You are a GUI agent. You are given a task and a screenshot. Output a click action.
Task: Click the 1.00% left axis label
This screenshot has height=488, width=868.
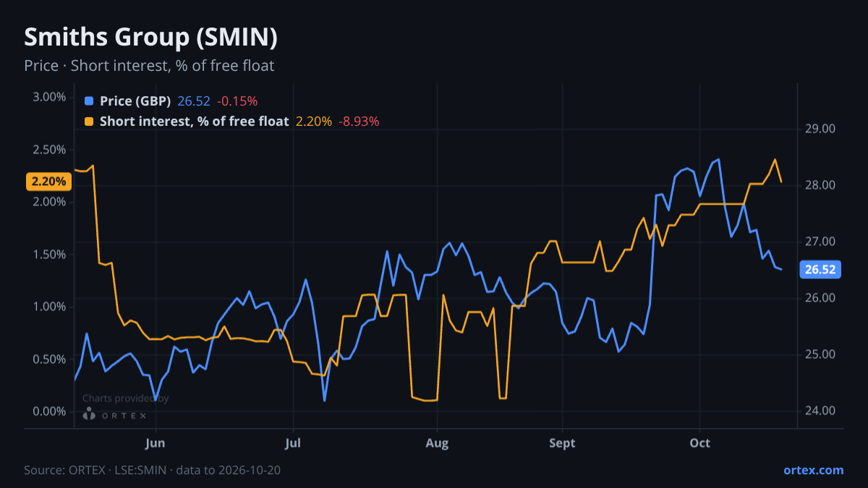[x=50, y=307]
